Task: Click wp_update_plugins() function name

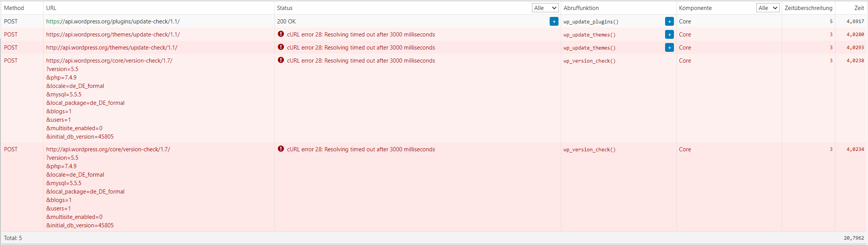Action: (x=591, y=22)
